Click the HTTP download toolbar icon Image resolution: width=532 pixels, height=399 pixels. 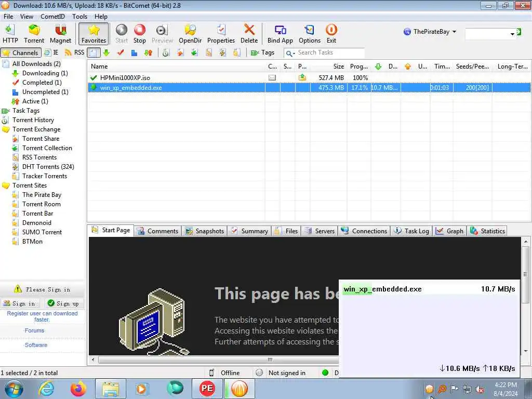(x=10, y=34)
